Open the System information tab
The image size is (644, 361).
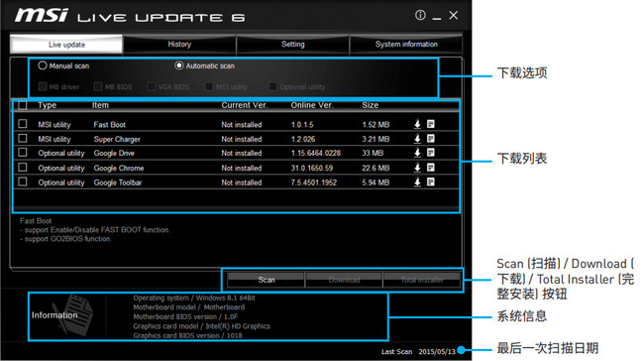406,45
